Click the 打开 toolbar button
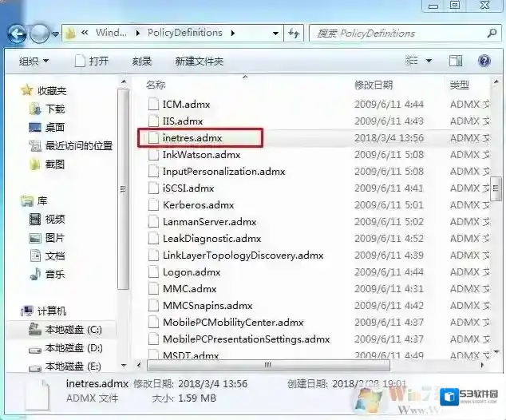Viewport: 506px width, 420px height. pyautogui.click(x=92, y=61)
